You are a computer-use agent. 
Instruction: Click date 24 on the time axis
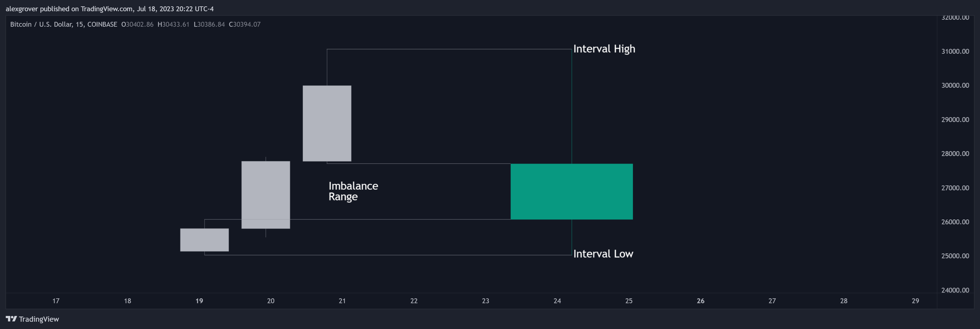(557, 301)
